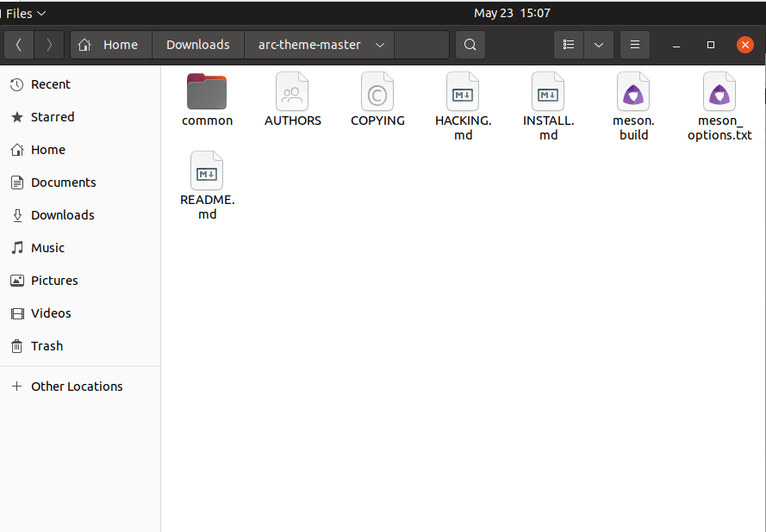Screen dimensions: 766x532
Task: Open the Recent sidebar location
Action: (81, 84)
